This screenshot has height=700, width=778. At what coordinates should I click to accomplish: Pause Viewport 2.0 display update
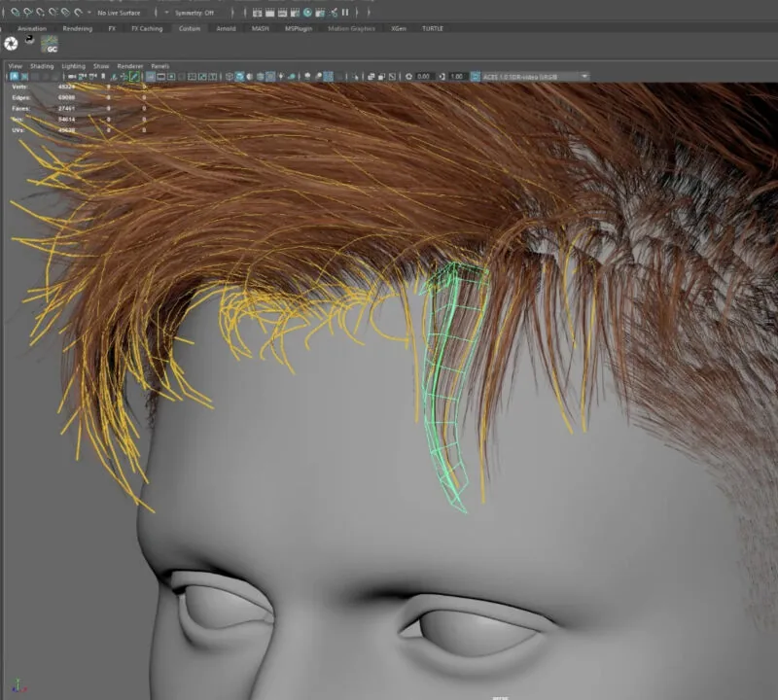pos(345,13)
